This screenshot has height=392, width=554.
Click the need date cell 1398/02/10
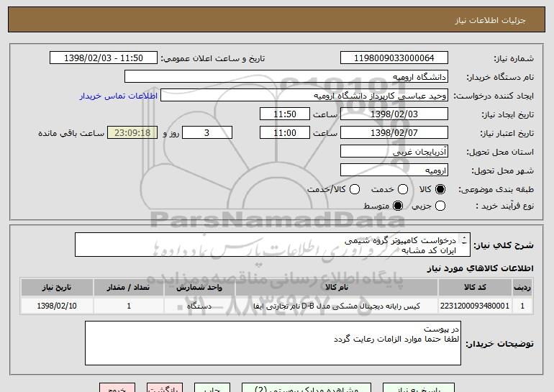(x=57, y=306)
